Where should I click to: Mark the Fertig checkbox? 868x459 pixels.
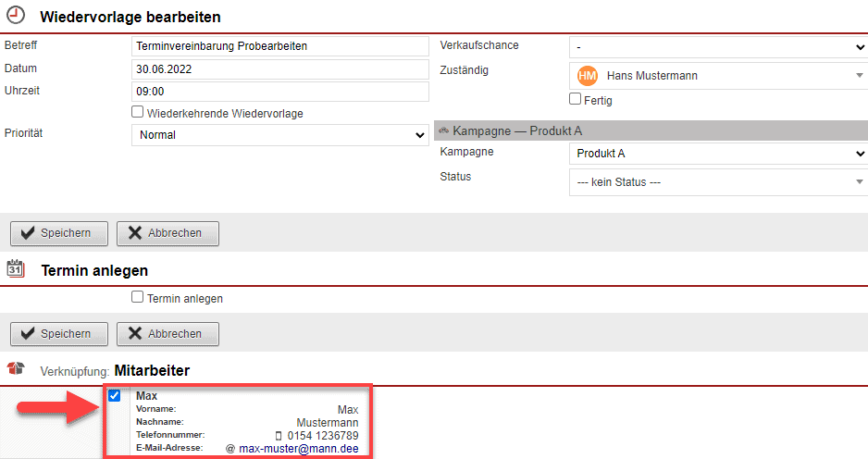tap(575, 99)
